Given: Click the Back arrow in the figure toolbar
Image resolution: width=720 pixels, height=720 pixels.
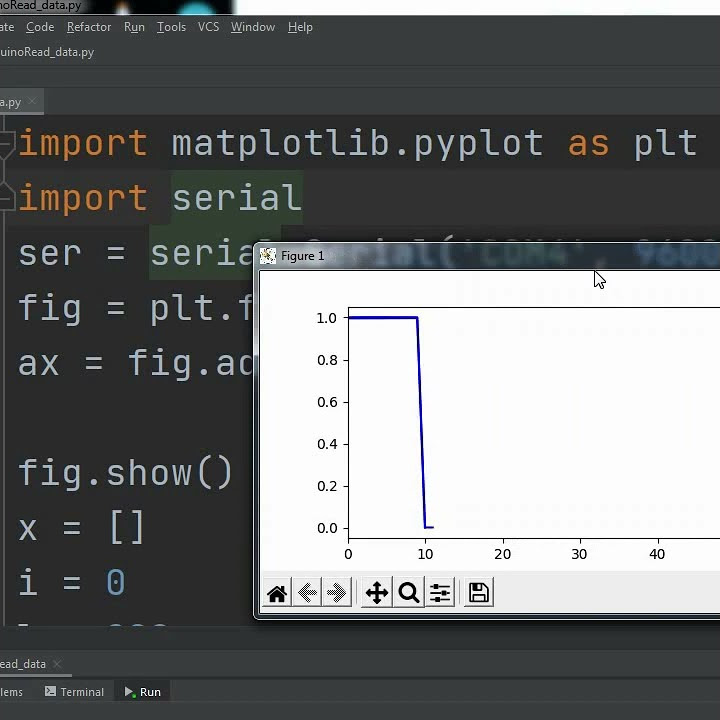Looking at the screenshot, I should pyautogui.click(x=307, y=593).
